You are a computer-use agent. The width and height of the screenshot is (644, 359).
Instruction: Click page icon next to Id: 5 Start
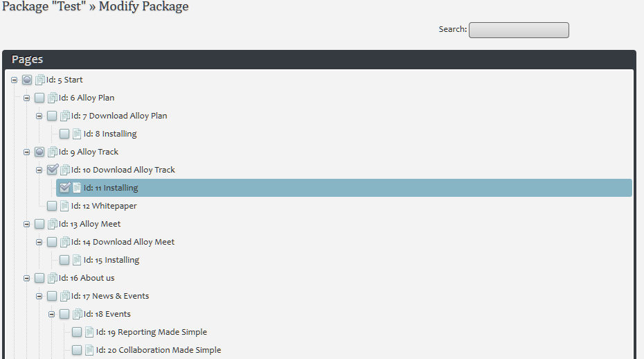40,80
